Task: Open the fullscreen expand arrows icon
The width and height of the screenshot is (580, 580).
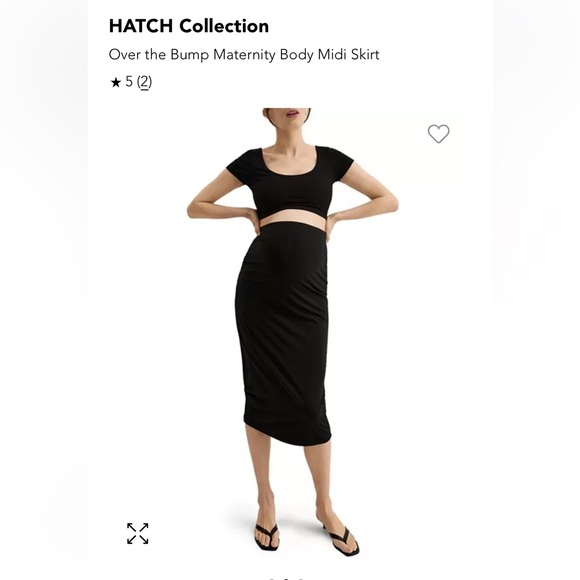Action: 138,533
